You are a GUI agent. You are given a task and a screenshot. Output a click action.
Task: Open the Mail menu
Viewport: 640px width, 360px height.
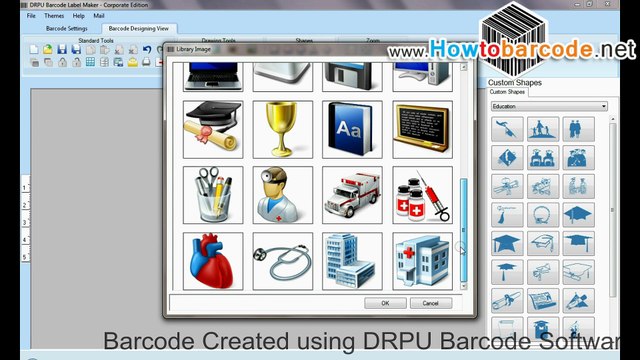pos(99,16)
